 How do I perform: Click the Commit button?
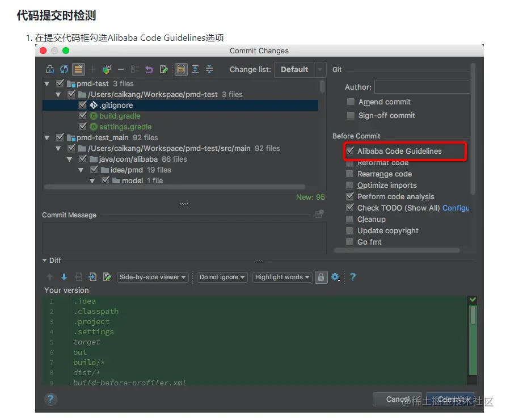tap(450, 400)
